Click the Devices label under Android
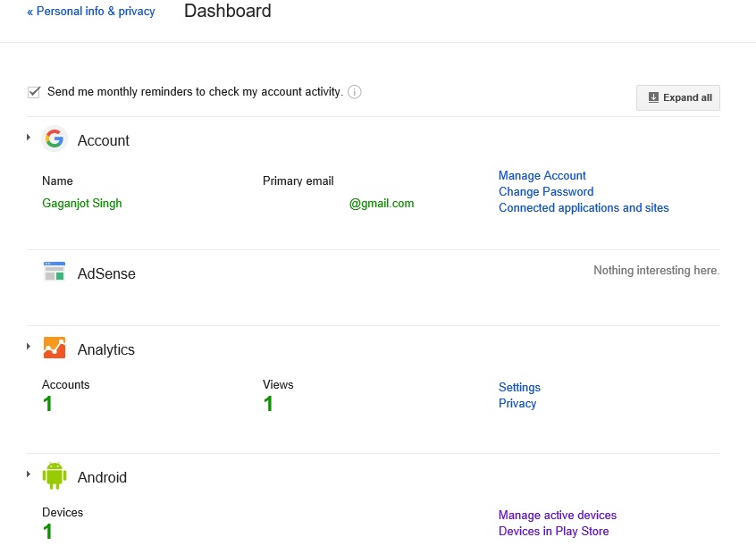Image resolution: width=756 pixels, height=554 pixels. point(63,513)
